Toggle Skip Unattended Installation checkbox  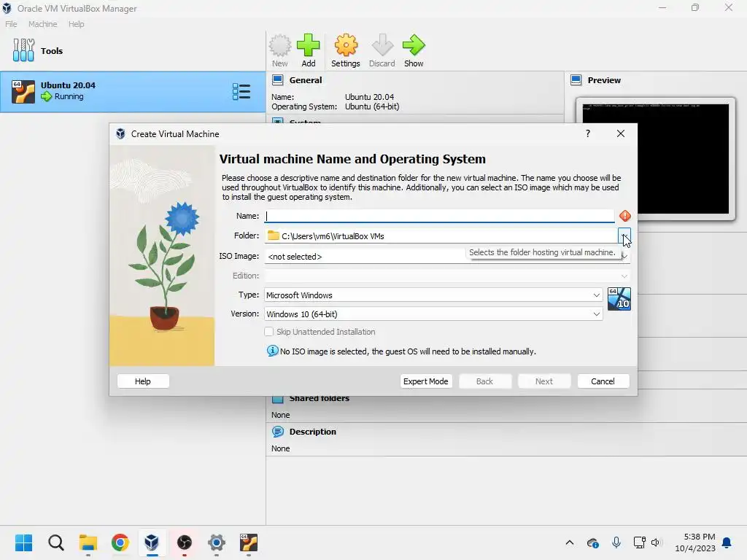(268, 332)
